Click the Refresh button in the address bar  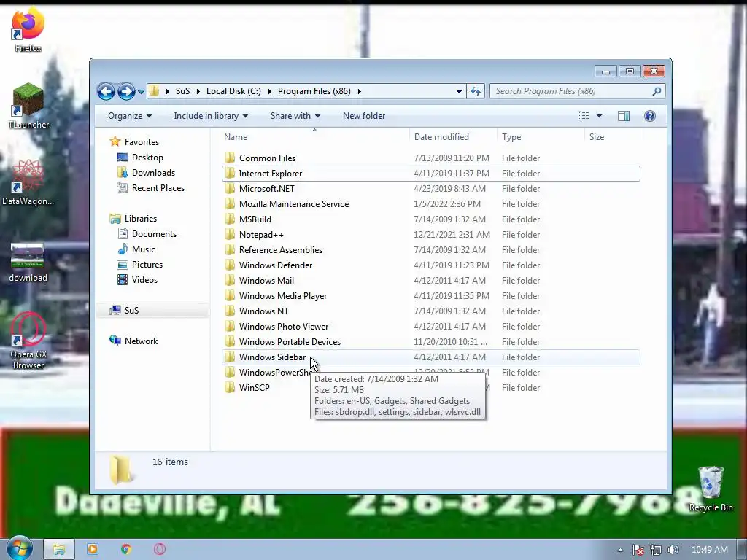[x=476, y=91]
